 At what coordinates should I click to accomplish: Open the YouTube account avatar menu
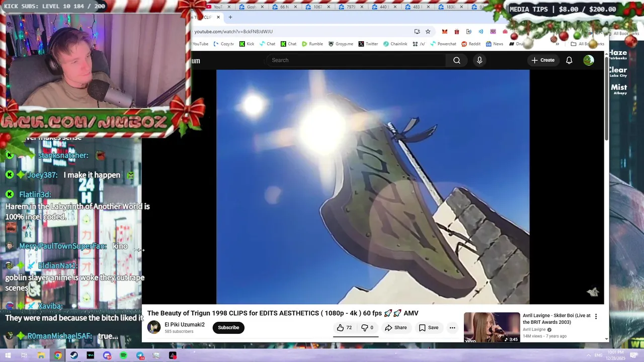coord(589,60)
